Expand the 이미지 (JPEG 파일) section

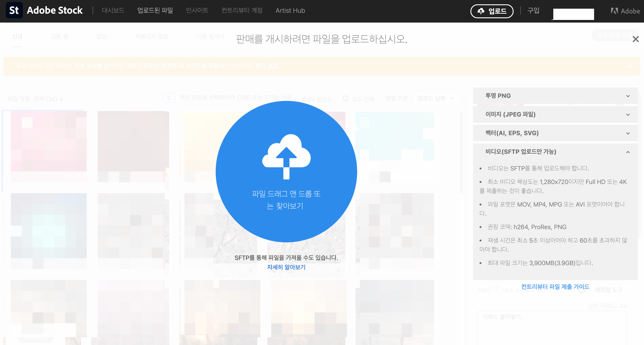(555, 115)
